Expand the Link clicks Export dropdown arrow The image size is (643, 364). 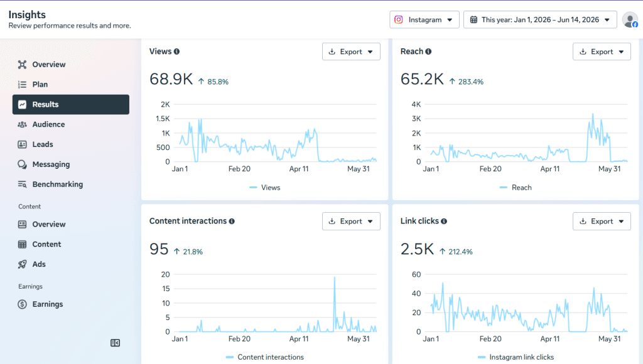pos(621,222)
